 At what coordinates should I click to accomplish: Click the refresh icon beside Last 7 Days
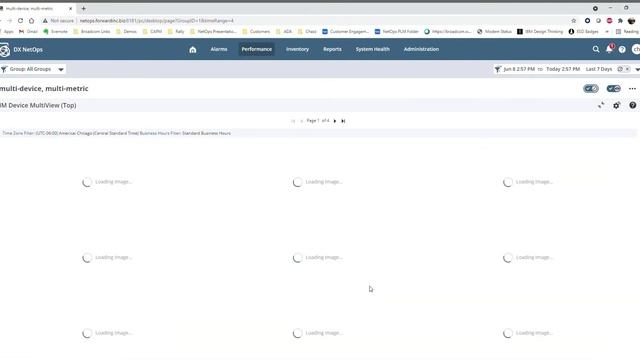pyautogui.click(x=620, y=69)
